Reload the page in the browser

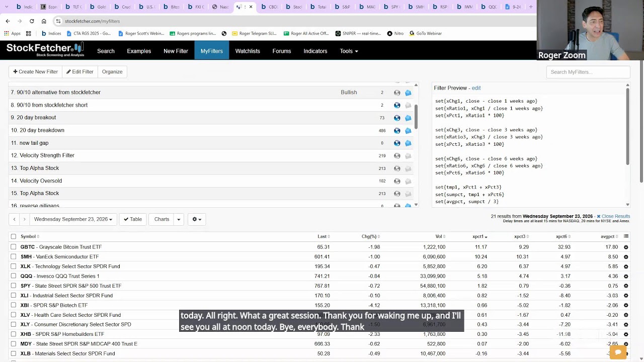[32, 21]
